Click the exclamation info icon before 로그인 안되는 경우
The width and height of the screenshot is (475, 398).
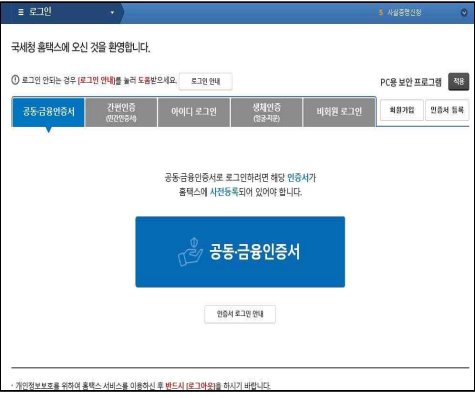[15, 80]
